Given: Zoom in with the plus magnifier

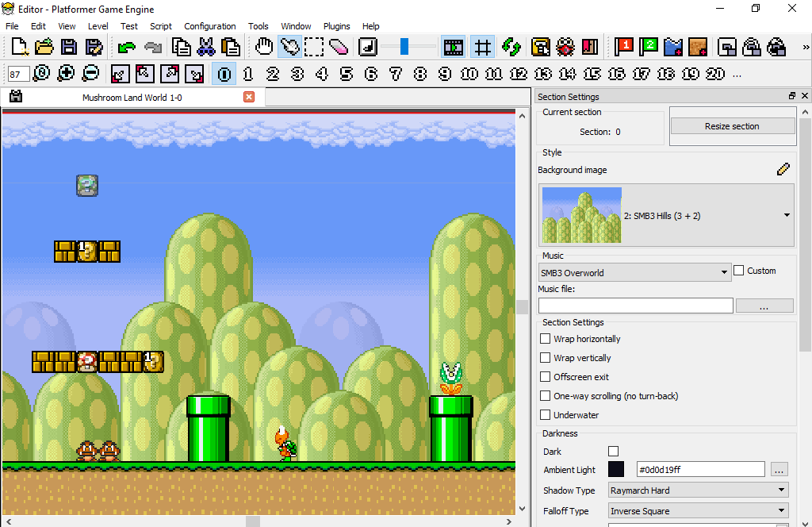Looking at the screenshot, I should (x=66, y=74).
